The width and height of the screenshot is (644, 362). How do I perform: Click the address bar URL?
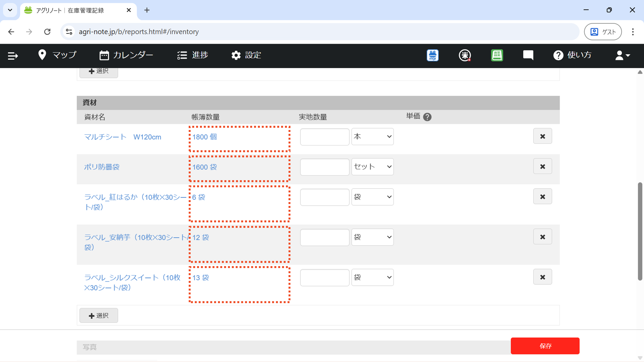pos(139,32)
